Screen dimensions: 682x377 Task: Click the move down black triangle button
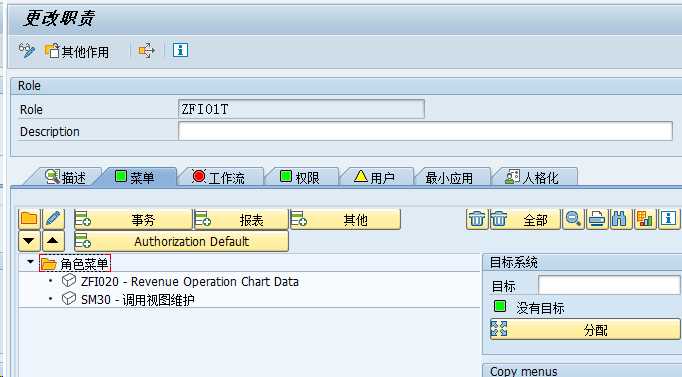[x=29, y=240]
